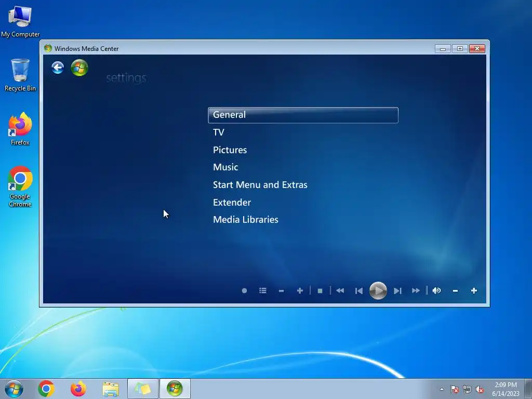
Task: Open File Explorer from the taskbar
Action: pyautogui.click(x=111, y=389)
